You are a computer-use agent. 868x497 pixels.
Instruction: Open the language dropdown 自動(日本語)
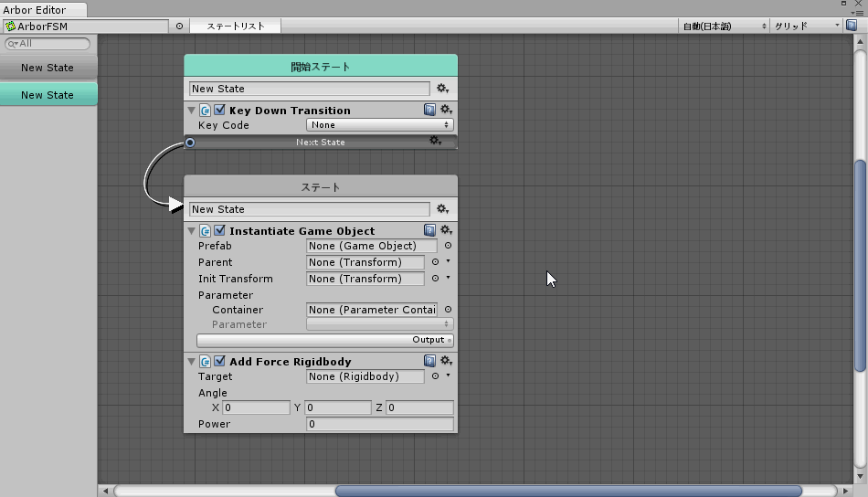click(722, 26)
